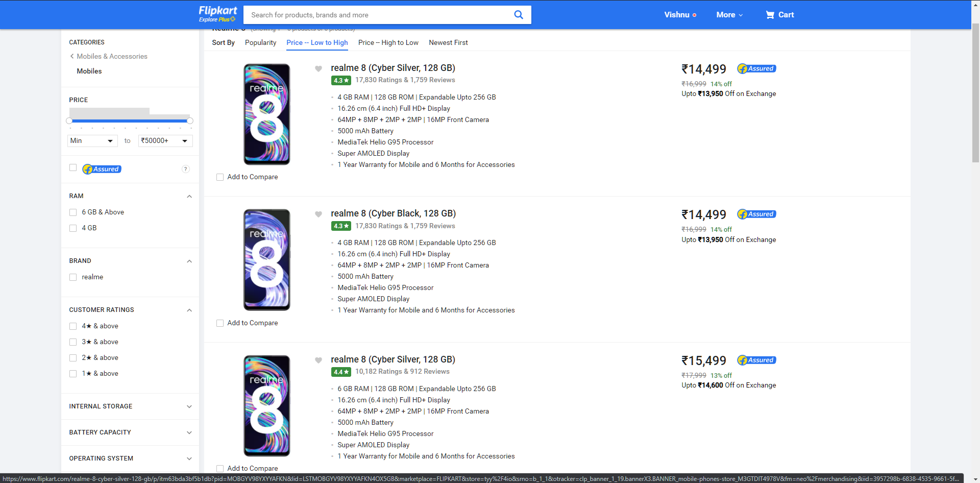Screen dimensions: 980x483
Task: Click Assured badge beside ₹15,499 price
Action: (756, 360)
